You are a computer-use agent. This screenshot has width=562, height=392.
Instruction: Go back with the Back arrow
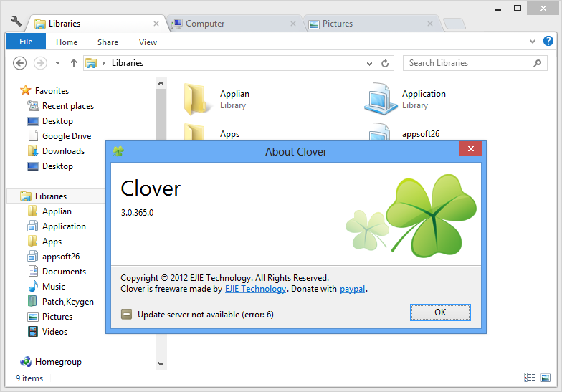(20, 63)
